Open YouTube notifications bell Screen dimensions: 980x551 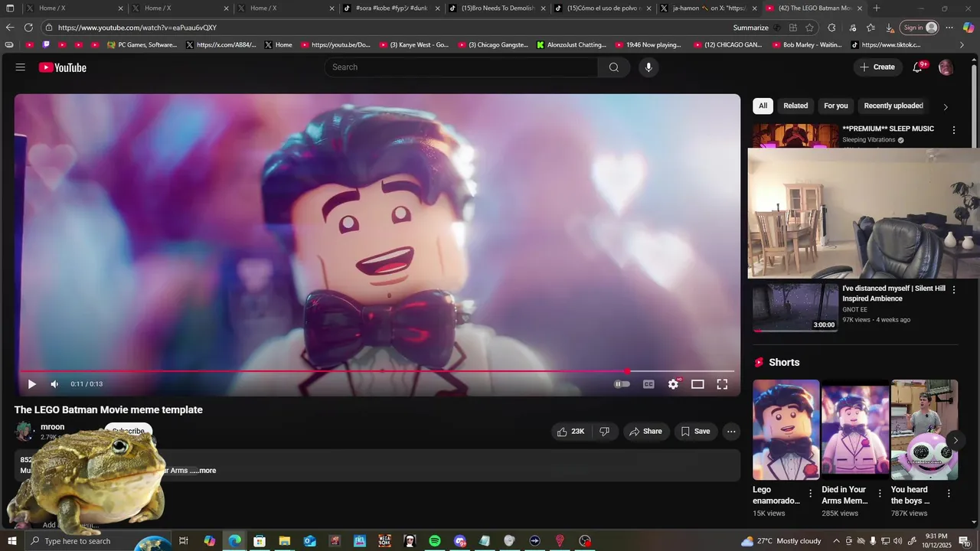(917, 67)
